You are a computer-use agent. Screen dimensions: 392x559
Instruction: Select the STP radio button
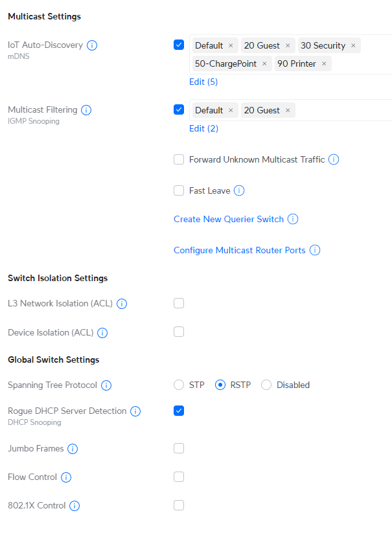(179, 385)
